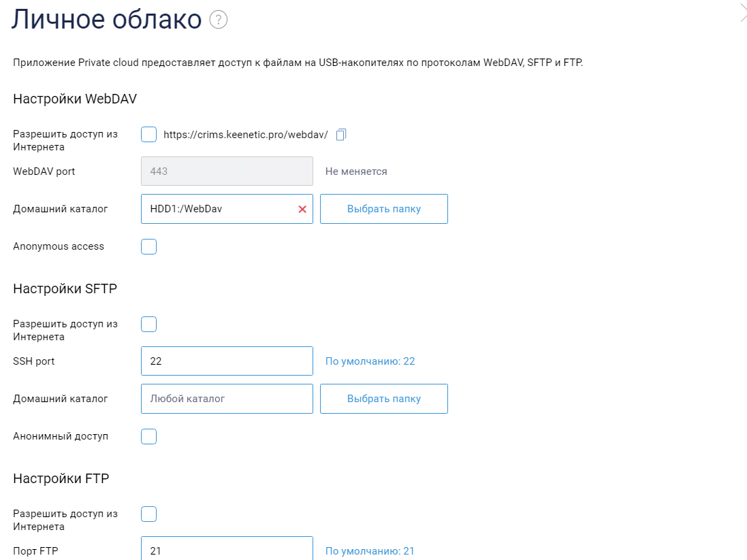This screenshot has width=747, height=560.
Task: Toggle the SFTP Анонимный доступ checkbox
Action: [x=148, y=436]
